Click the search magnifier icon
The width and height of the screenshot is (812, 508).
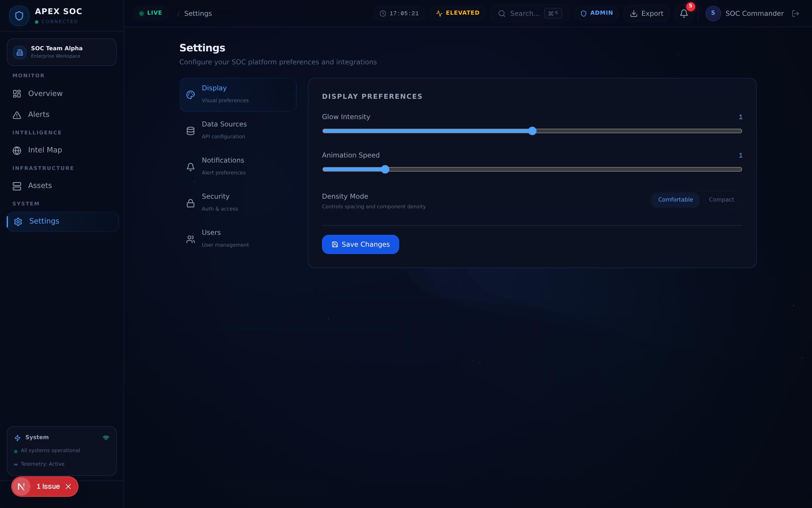pyautogui.click(x=502, y=14)
